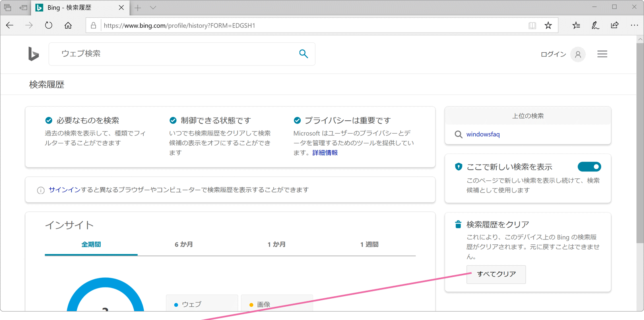Click the すべてクリア button

496,274
